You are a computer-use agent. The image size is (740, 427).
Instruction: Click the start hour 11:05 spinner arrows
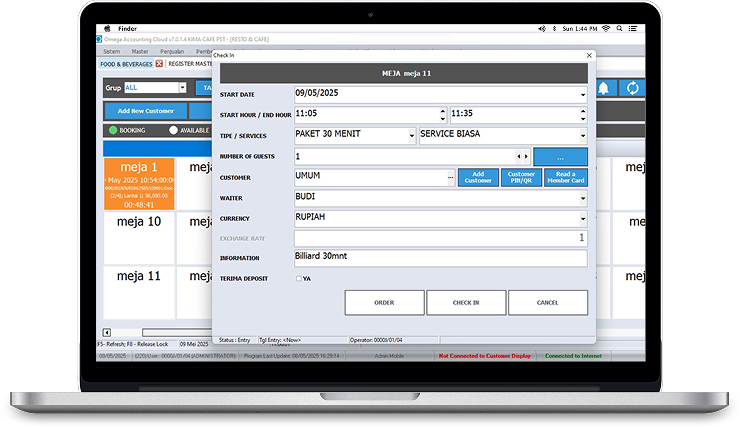click(443, 115)
